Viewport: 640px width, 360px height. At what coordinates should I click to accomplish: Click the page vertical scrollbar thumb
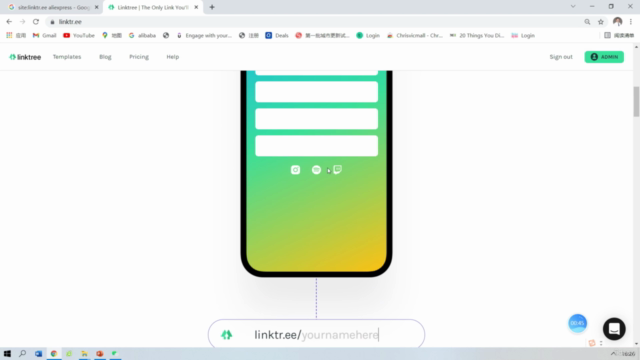(x=636, y=101)
